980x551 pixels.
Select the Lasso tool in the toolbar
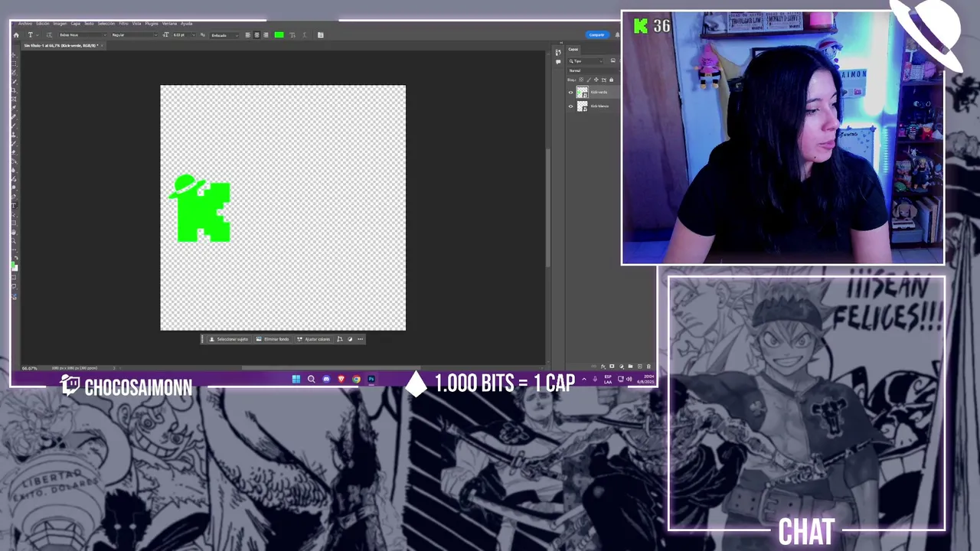(14, 73)
